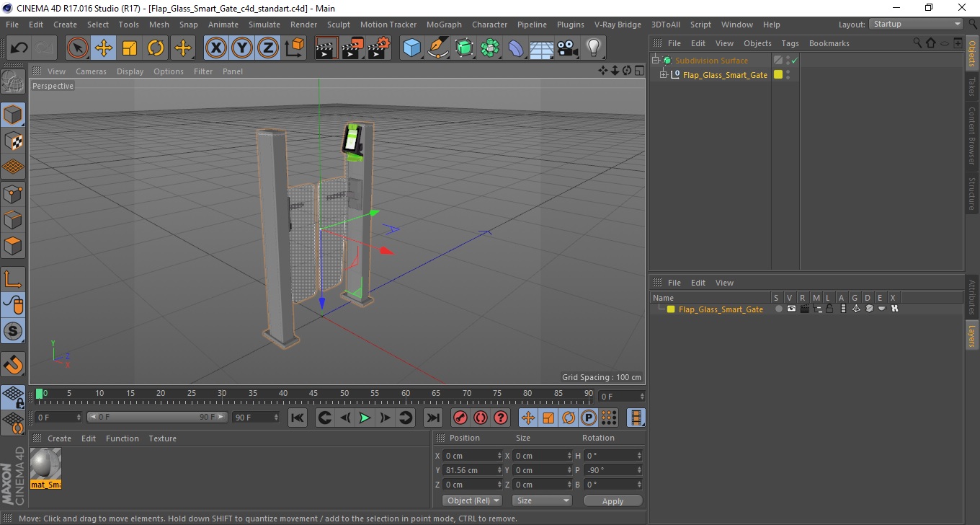Toggle Rotation key recording
Screen dimensions: 980x525
(569, 418)
